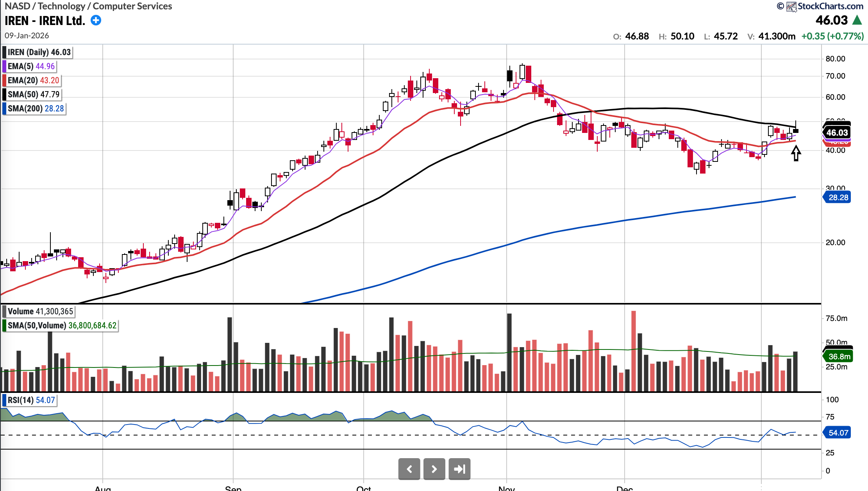Open the StockCharts.com copyright link
The height and width of the screenshot is (491, 868).
[x=830, y=6]
